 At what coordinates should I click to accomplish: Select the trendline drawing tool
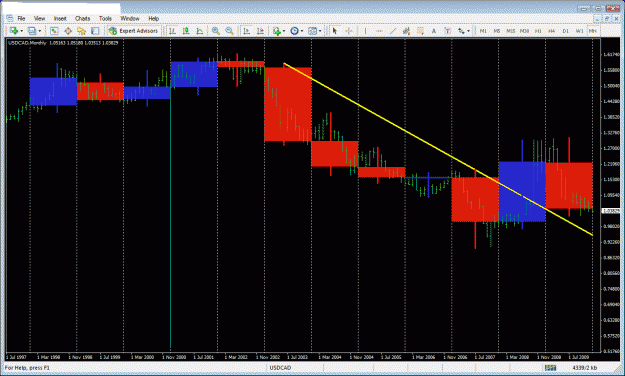(393, 31)
